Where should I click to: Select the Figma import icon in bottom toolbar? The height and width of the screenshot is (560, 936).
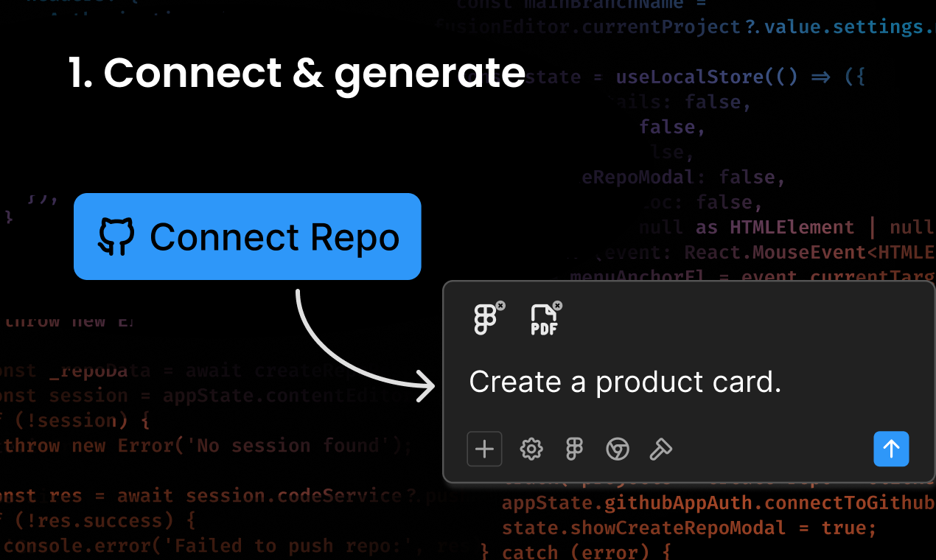click(574, 449)
